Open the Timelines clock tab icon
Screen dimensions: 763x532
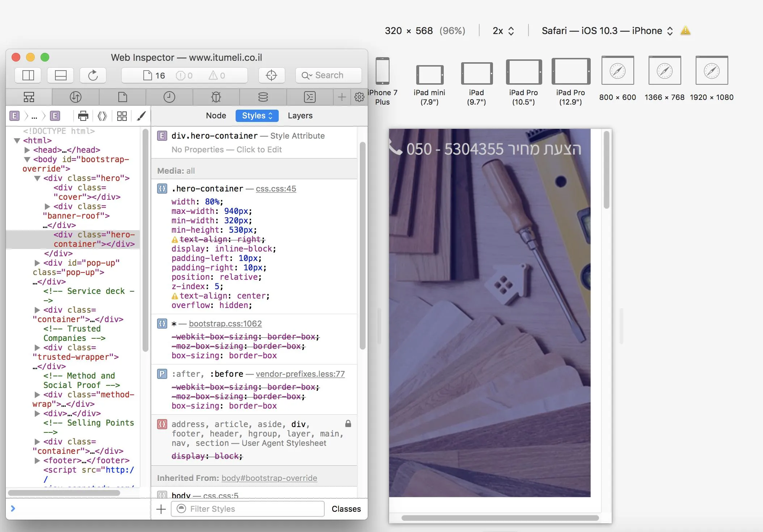tap(169, 97)
